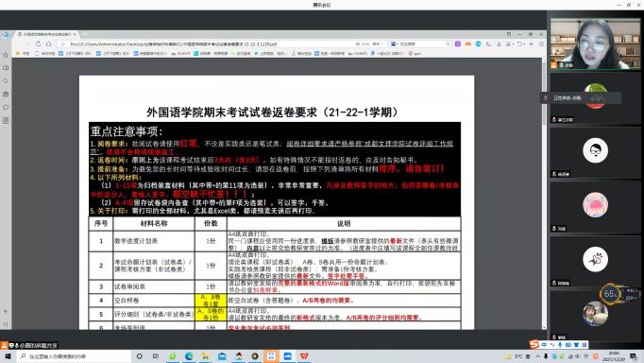Toggle Sogou input Chinese/English mode
Screen dimensions: 644x363
click(x=544, y=344)
